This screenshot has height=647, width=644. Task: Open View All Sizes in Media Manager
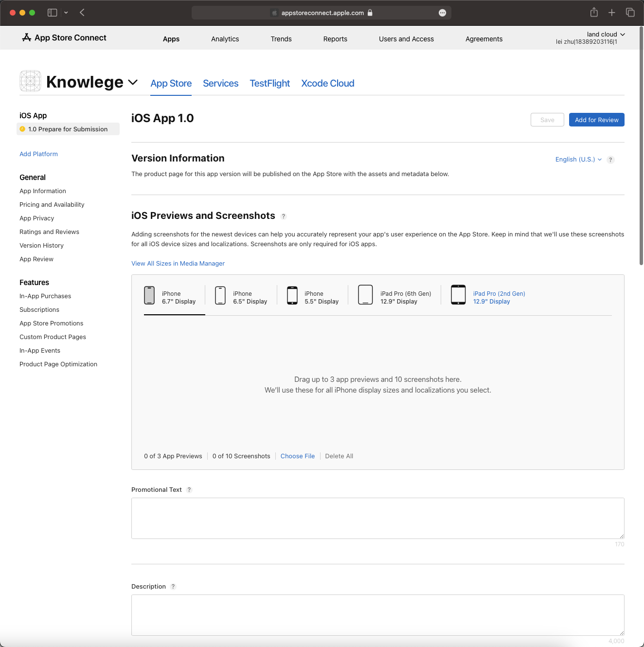[178, 264]
